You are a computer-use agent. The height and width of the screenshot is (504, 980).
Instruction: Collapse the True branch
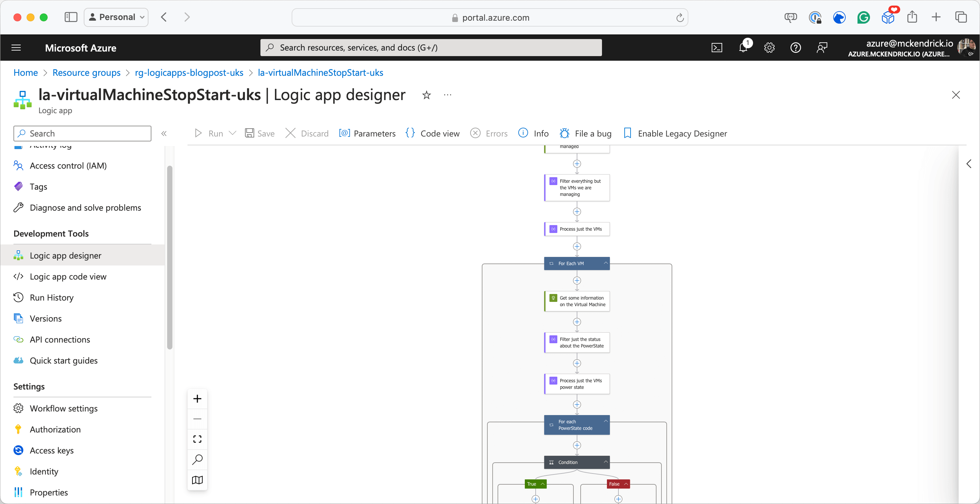point(543,484)
